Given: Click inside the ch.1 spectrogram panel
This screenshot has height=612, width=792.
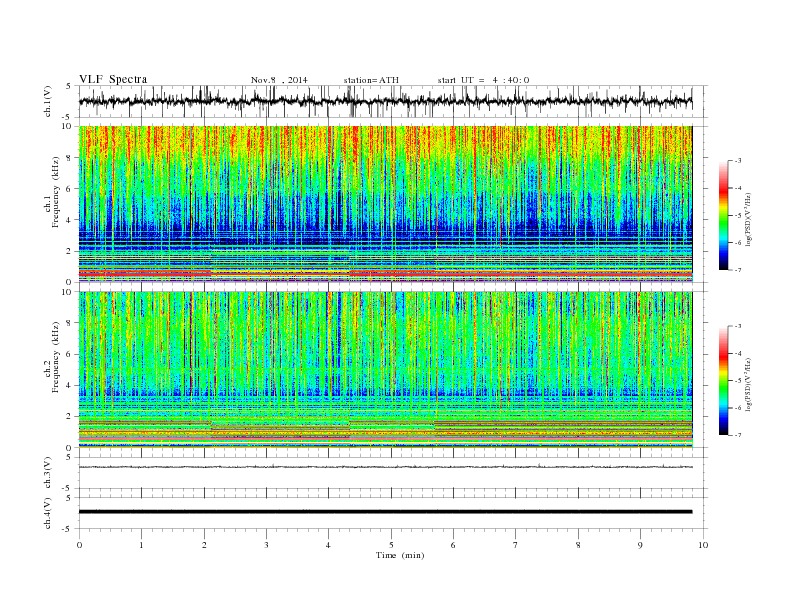Looking at the screenshot, I should [x=385, y=204].
